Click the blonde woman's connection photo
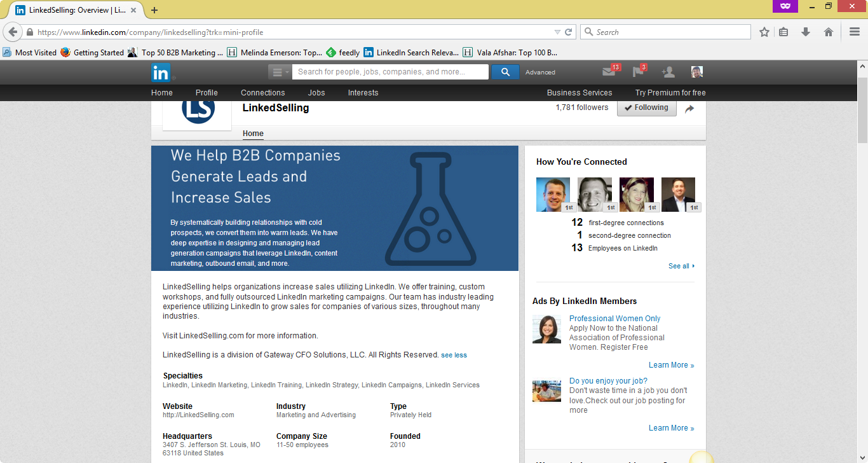868x463 pixels. (x=637, y=195)
